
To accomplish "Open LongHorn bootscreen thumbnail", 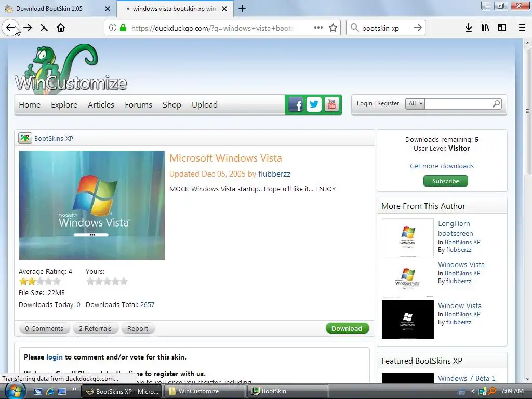I will (407, 237).
